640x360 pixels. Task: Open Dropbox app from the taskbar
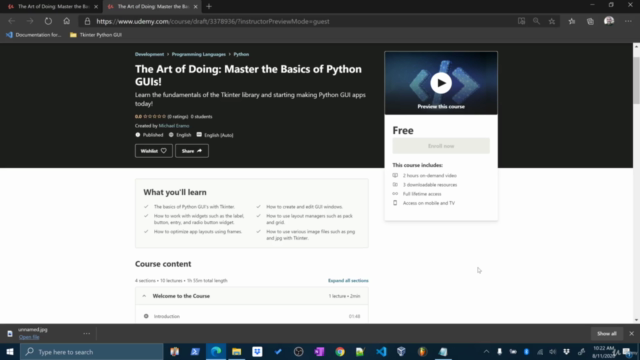[x=257, y=352]
